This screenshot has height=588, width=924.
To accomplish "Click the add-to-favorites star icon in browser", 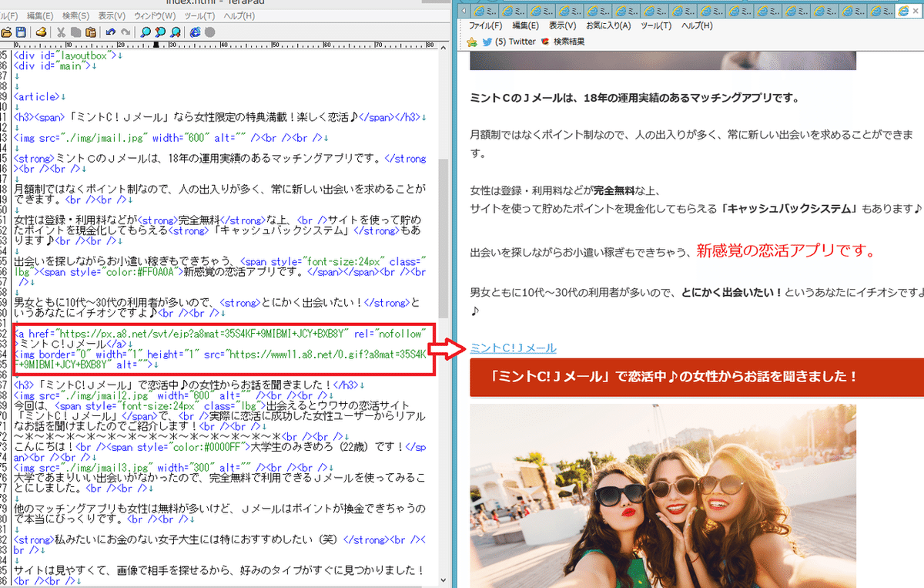I will click(x=473, y=42).
